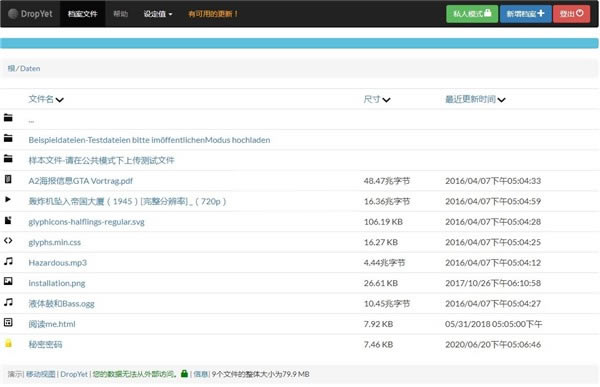The image size is (600, 387).
Task: Click the code icon next to glyphs.min.css
Action: (x=8, y=240)
